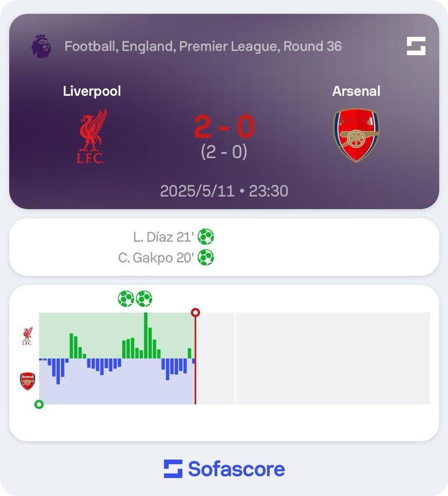This screenshot has width=448, height=496.
Task: Click small Liverpool crest beside momentum graph
Action: click(x=27, y=336)
